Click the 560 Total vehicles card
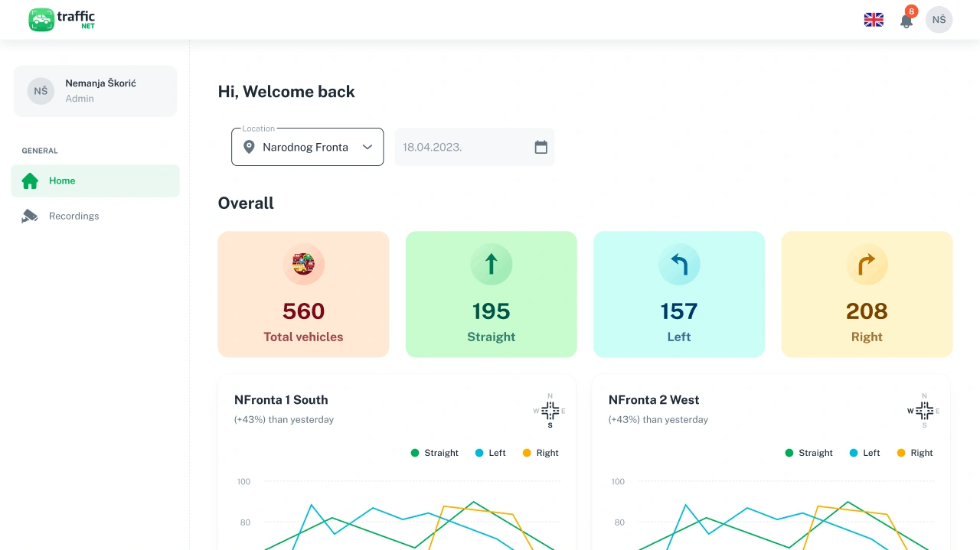Screen dimensions: 980x550 coord(304,295)
